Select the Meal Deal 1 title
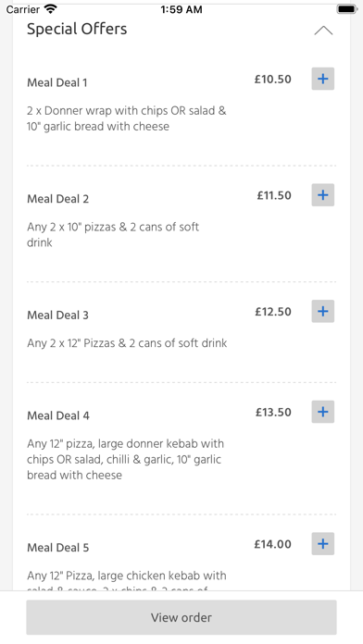The image size is (363, 644). click(57, 82)
